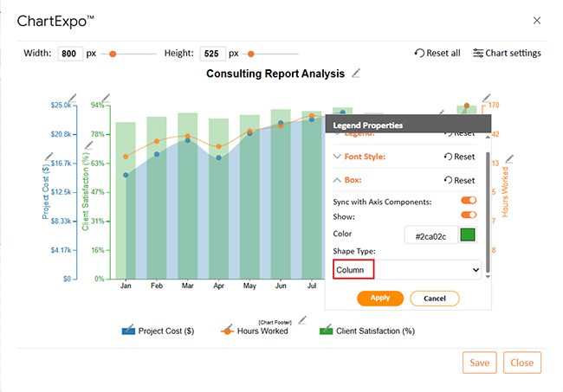The width and height of the screenshot is (563, 392).
Task: Click the Client Satisfaction legend edit icon
Action: [x=326, y=330]
